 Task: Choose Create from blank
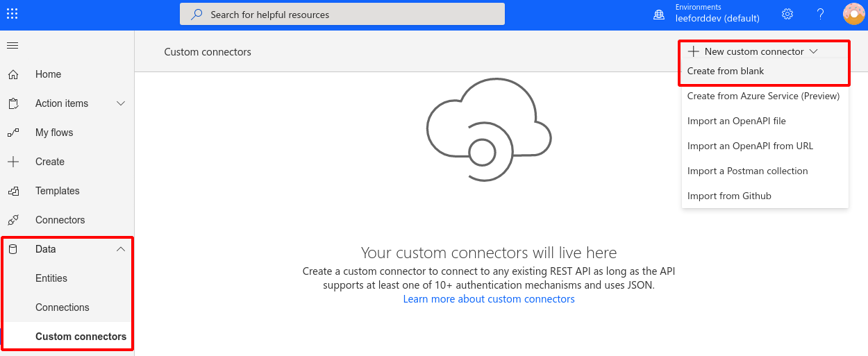point(765,71)
